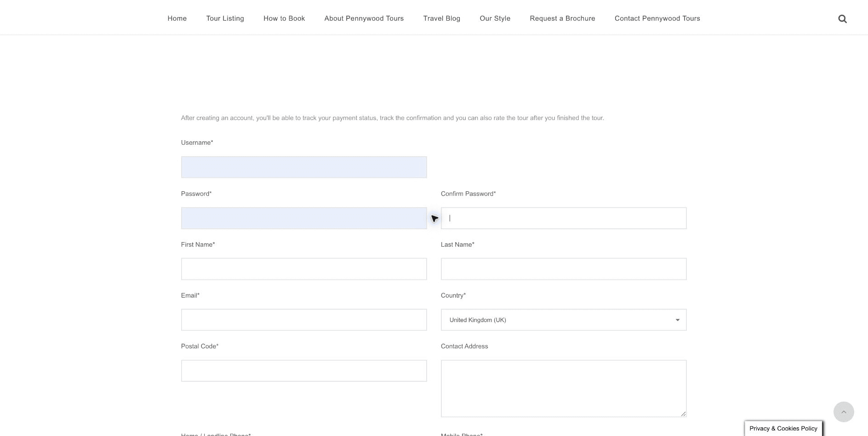Click the Contact Address resize handle

[683, 414]
